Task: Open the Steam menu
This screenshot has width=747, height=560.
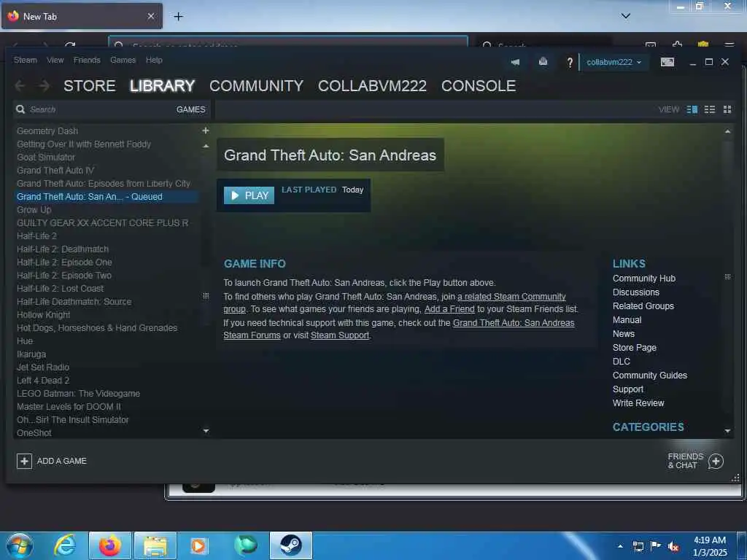Action: (x=26, y=60)
